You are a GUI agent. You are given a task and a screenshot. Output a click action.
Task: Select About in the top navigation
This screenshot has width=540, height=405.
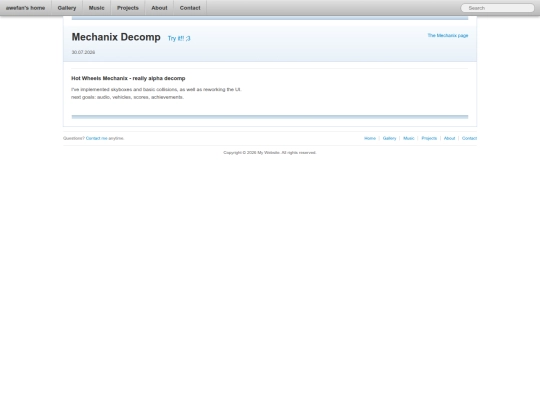pyautogui.click(x=159, y=8)
